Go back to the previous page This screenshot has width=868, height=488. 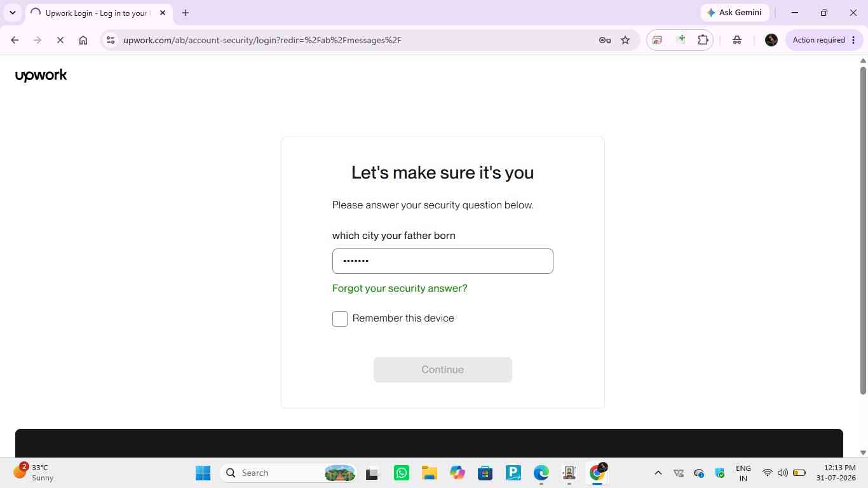(15, 40)
